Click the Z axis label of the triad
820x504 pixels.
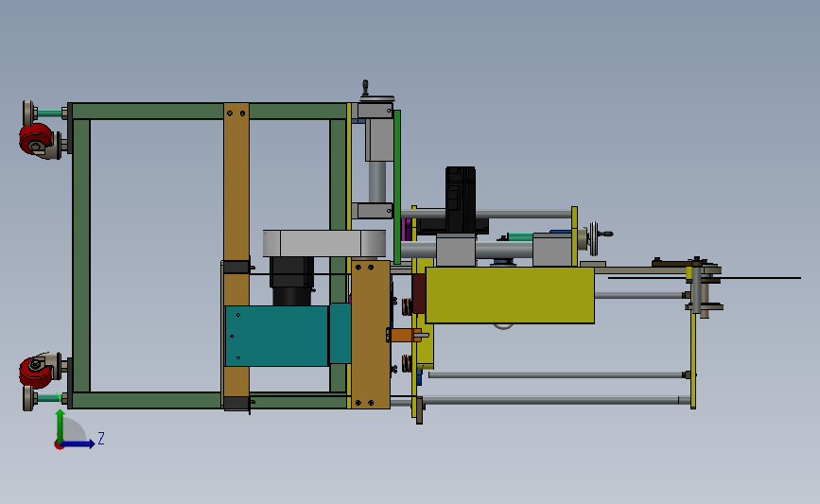click(x=101, y=438)
